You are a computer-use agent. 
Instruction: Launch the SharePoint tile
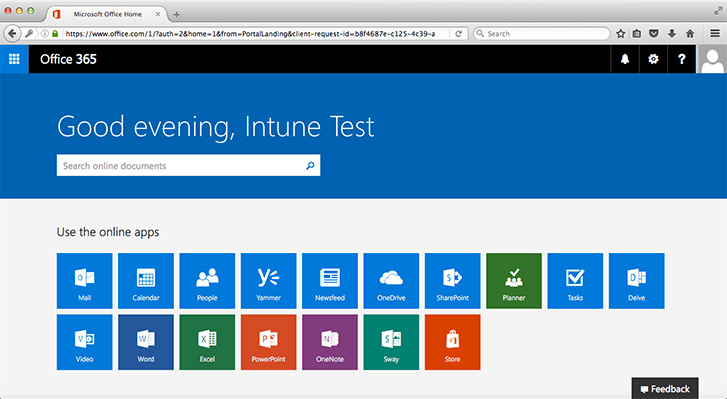tap(453, 281)
